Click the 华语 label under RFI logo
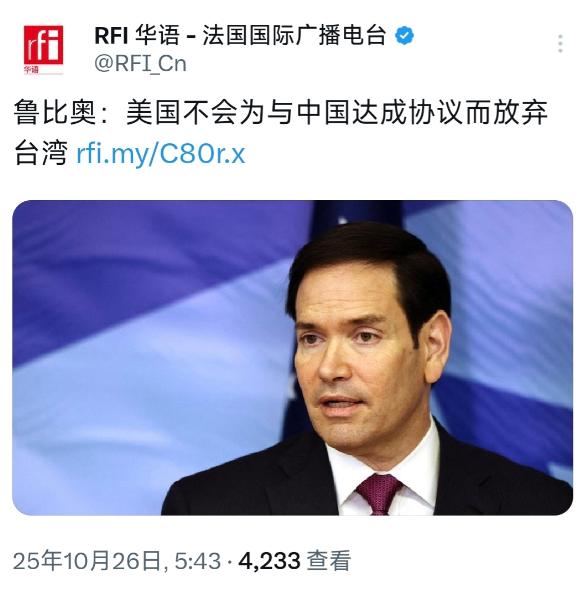Viewport: 581px width, 593px height. coord(32,70)
